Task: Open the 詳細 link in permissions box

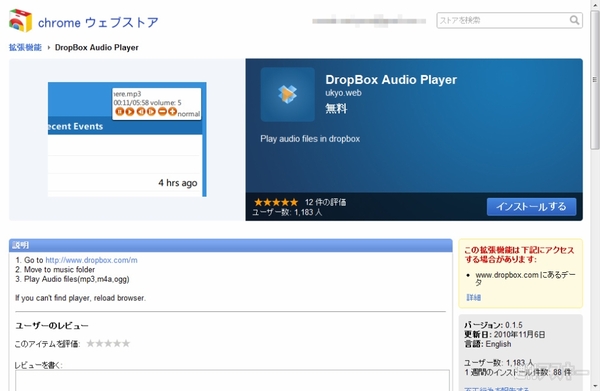Action: coord(473,297)
